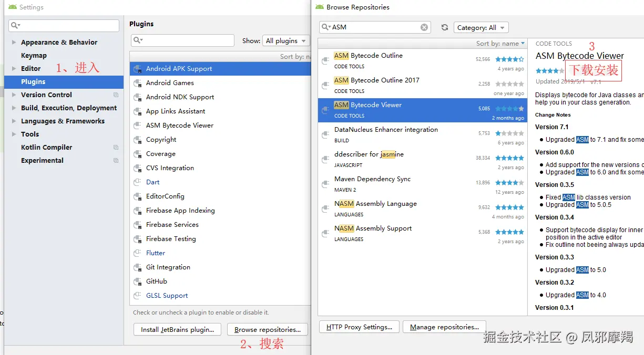Click the Dart plugin icon
Viewport: 644px width, 355px height.
137,182
